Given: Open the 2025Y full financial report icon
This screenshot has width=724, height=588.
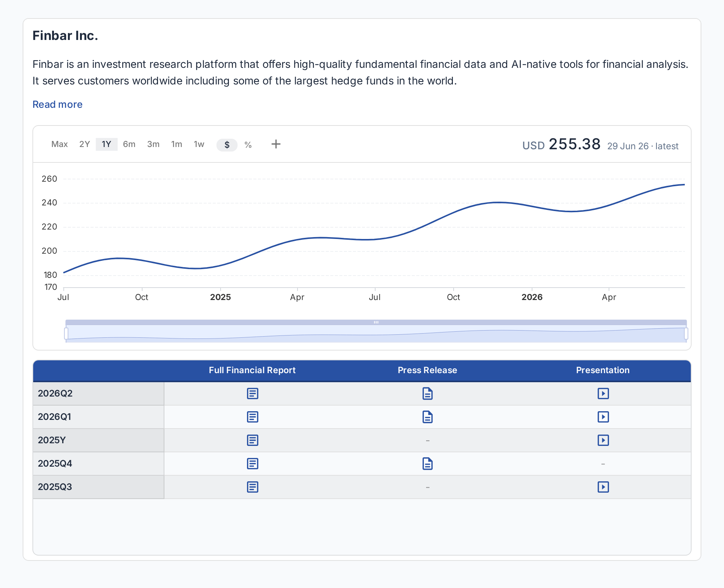Looking at the screenshot, I should 252,440.
